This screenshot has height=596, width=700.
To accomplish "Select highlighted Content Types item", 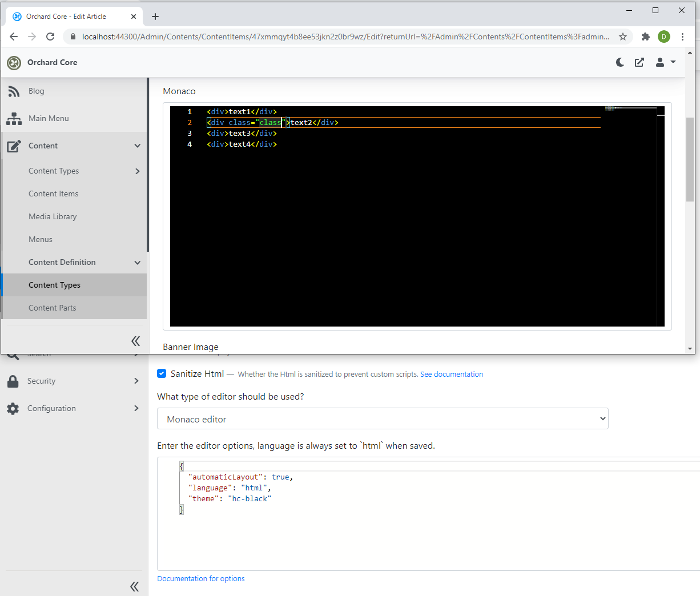I will (x=74, y=285).
